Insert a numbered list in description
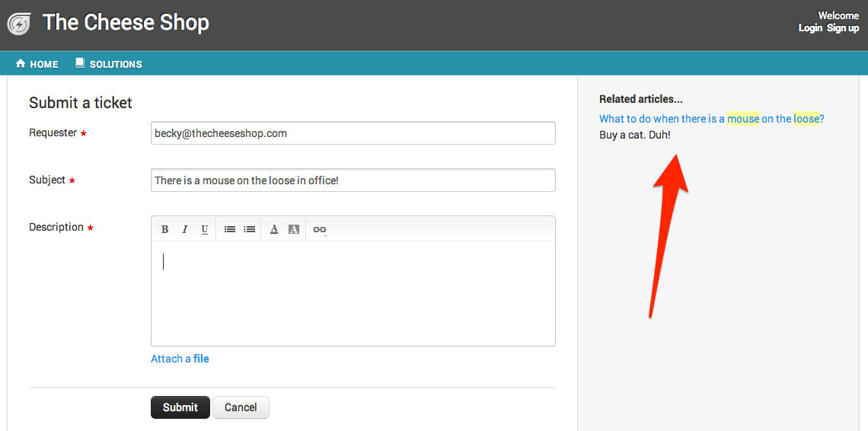This screenshot has height=431, width=868. (x=249, y=229)
